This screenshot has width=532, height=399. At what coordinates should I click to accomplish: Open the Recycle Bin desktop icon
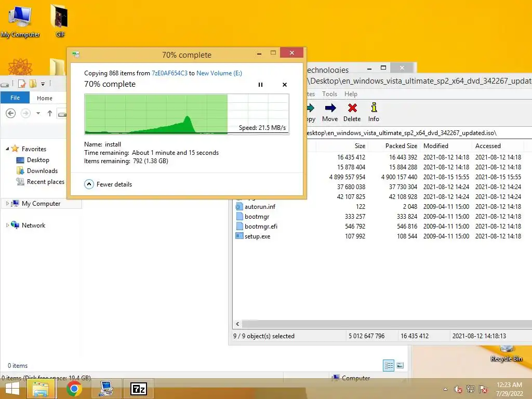pos(506,353)
